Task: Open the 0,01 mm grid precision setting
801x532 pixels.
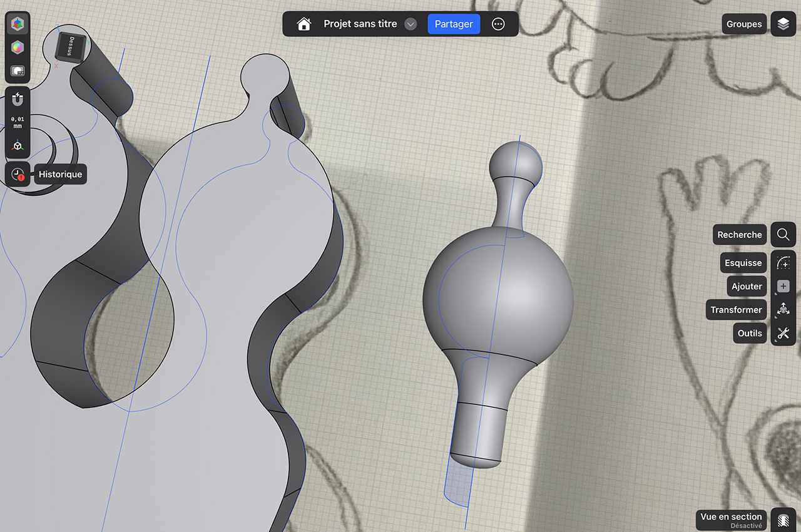Action: tap(18, 122)
